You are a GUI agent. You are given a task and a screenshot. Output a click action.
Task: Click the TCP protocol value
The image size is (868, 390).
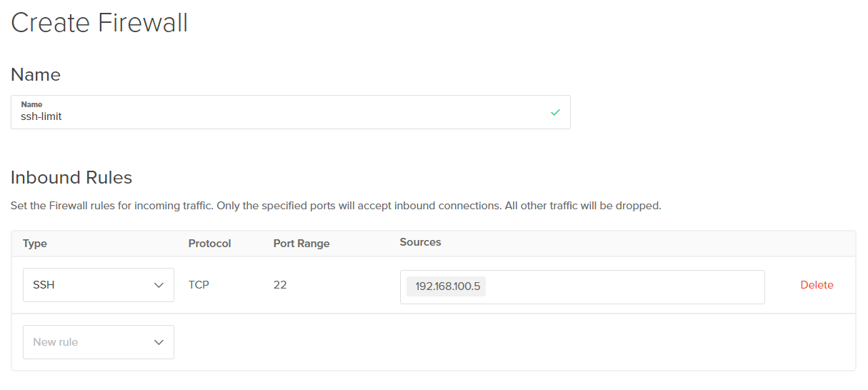pyautogui.click(x=199, y=284)
